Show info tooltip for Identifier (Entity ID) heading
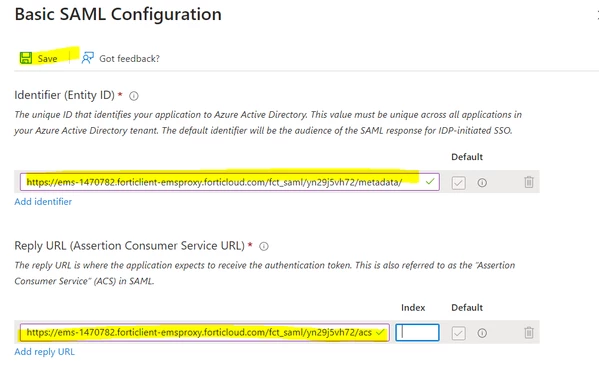This screenshot has width=599, height=372. (x=133, y=96)
